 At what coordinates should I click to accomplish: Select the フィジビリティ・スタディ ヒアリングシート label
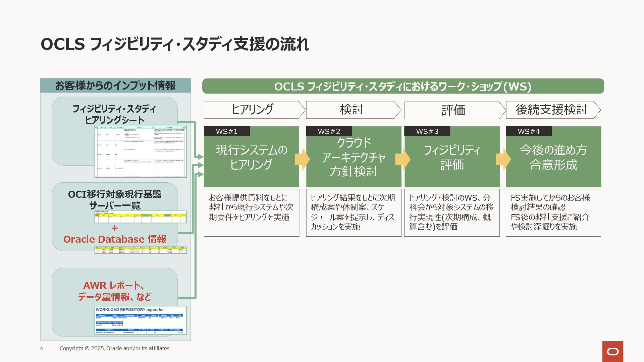pyautogui.click(x=114, y=114)
